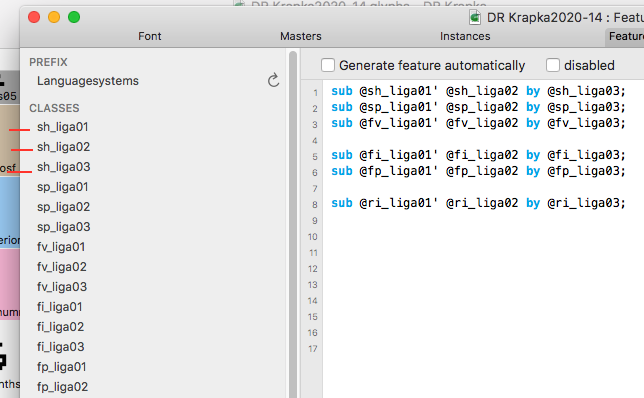Viewport: 644px width, 398px height.
Task: Select class sh_liga03
Action: (x=64, y=167)
